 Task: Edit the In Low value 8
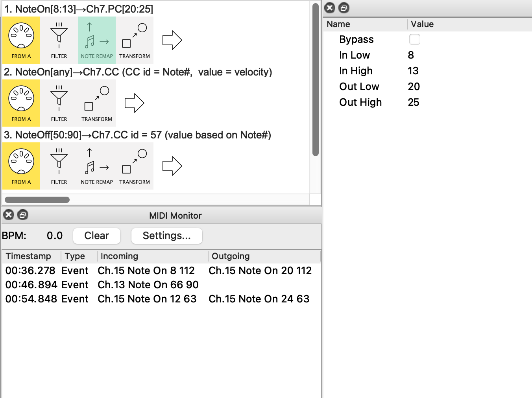[411, 55]
